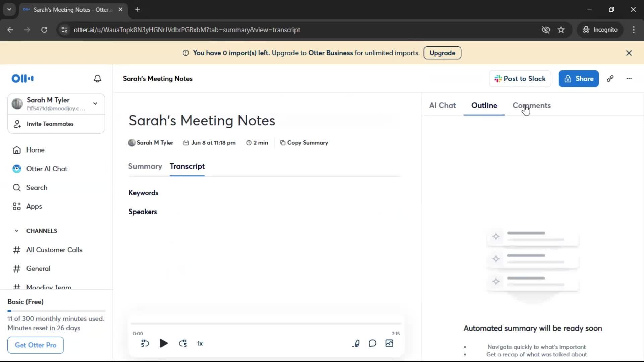Switch to the Summary tab
644x362 pixels.
point(145,166)
